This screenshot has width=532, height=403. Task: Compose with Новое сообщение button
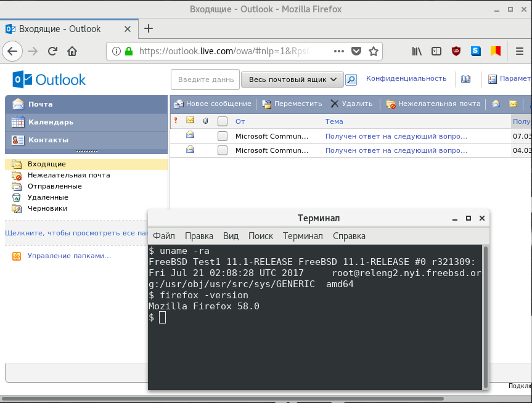coord(213,104)
